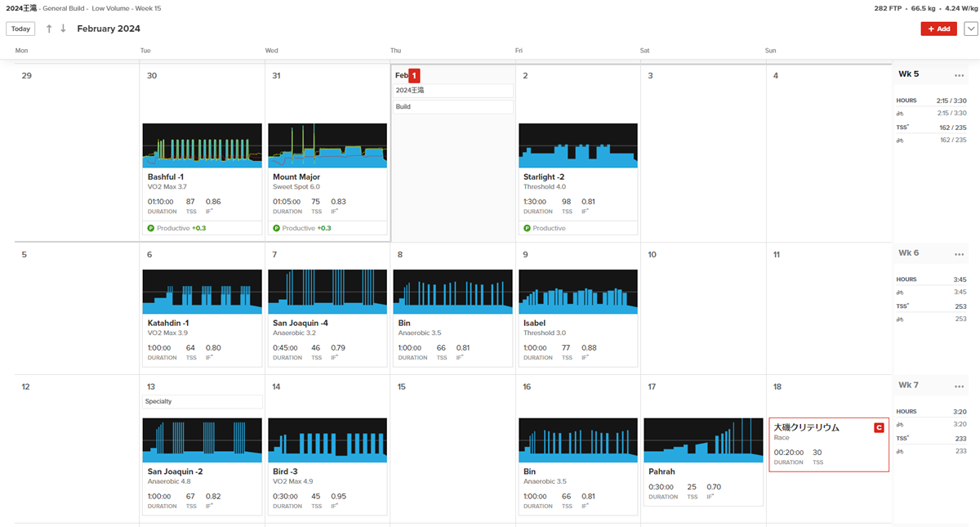The height and width of the screenshot is (527, 980).
Task: Expand dropdown arrow beside Add button
Action: pyautogui.click(x=970, y=29)
